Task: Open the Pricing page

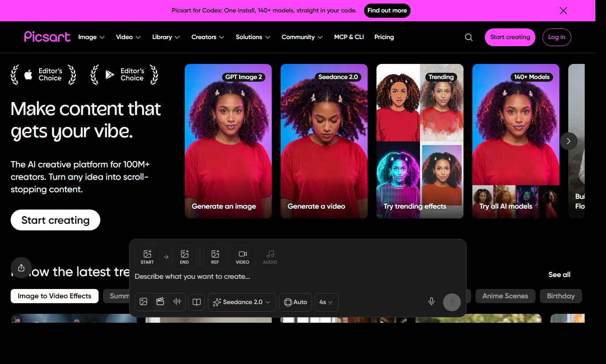Action: tap(384, 37)
